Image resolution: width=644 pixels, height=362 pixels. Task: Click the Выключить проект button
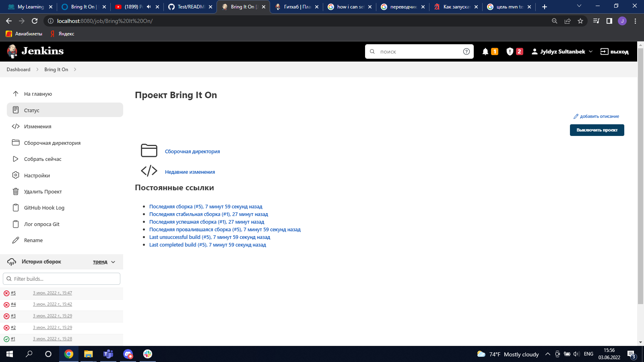pos(597,130)
